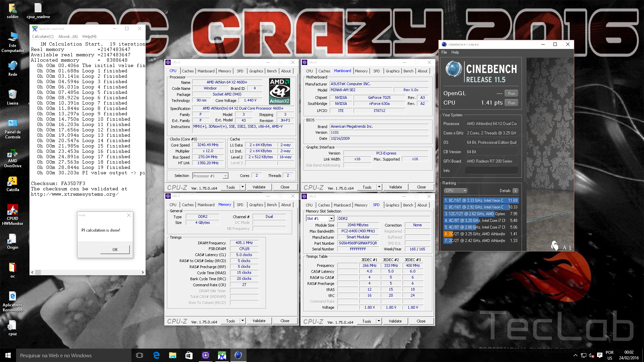644x362 pixels.
Task: Open the soldier folder desktop icon
Action: click(x=12, y=11)
